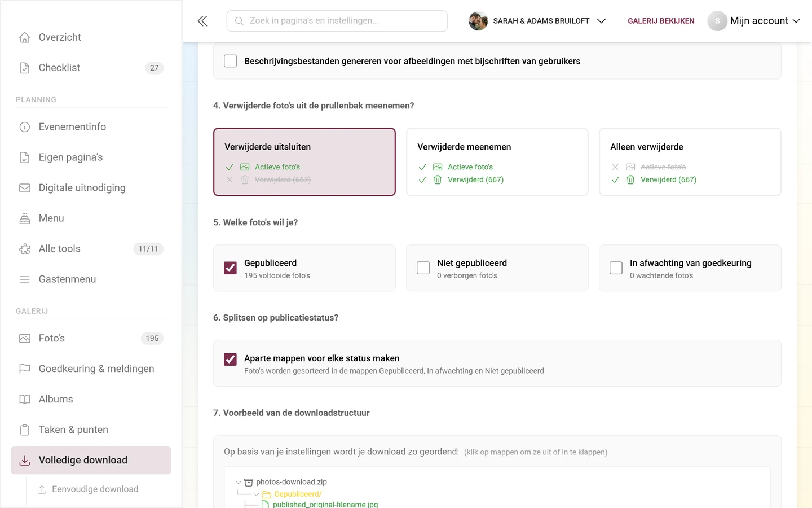
Task: Enable Beschrijvingsbestanden genereren checkbox
Action: 230,61
